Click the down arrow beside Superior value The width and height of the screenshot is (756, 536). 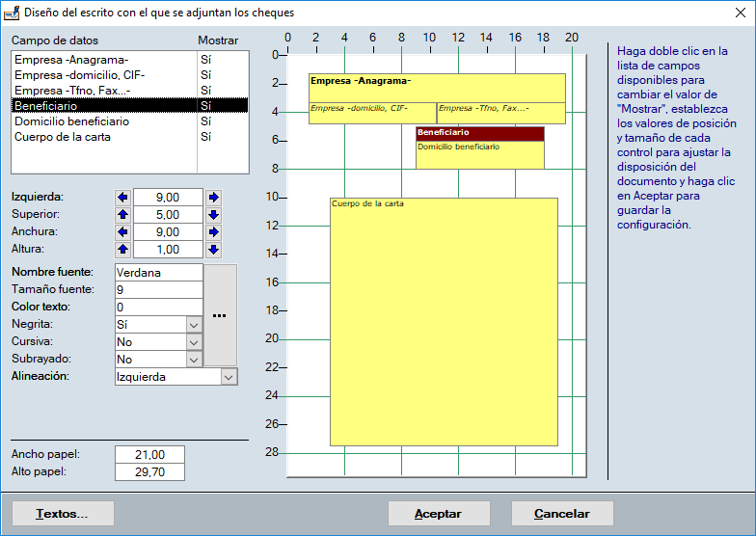tap(214, 214)
